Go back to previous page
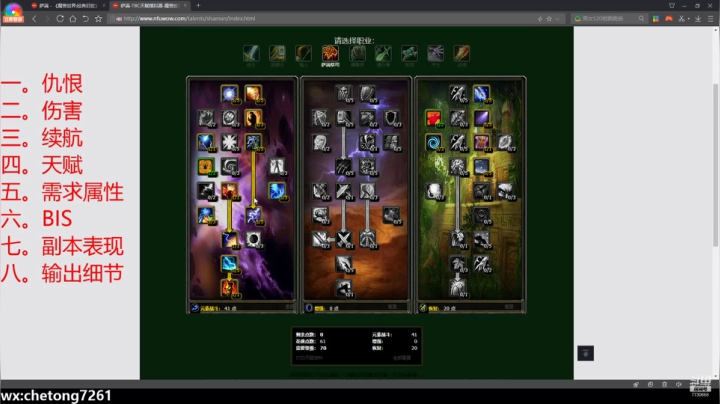Image resolution: width=720 pixels, height=404 pixels. [34, 18]
